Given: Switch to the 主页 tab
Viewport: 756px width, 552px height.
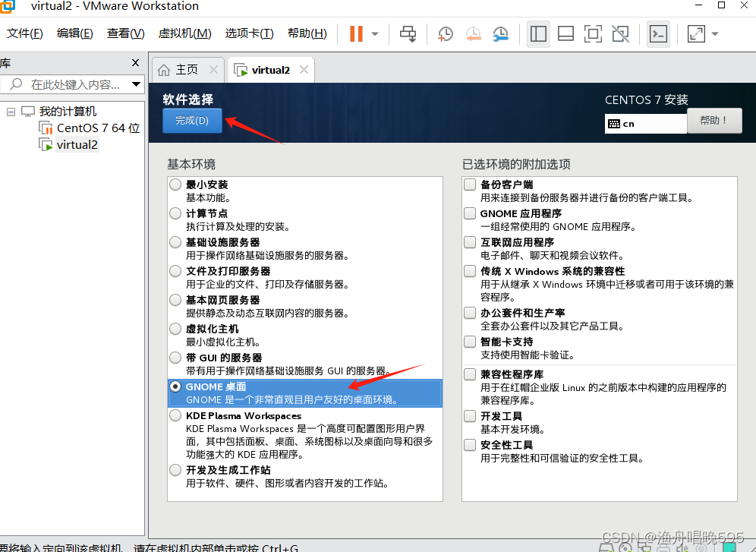Looking at the screenshot, I should pos(187,70).
